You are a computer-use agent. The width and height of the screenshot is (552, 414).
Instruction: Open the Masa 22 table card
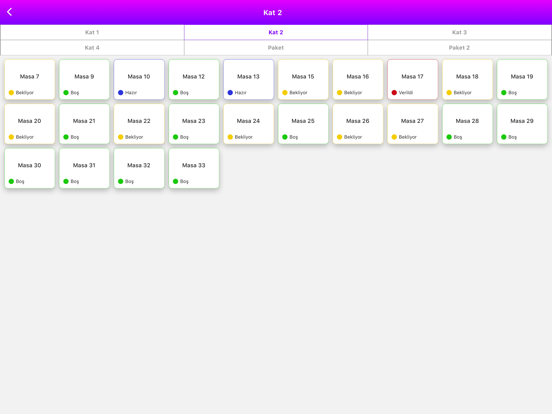(139, 124)
